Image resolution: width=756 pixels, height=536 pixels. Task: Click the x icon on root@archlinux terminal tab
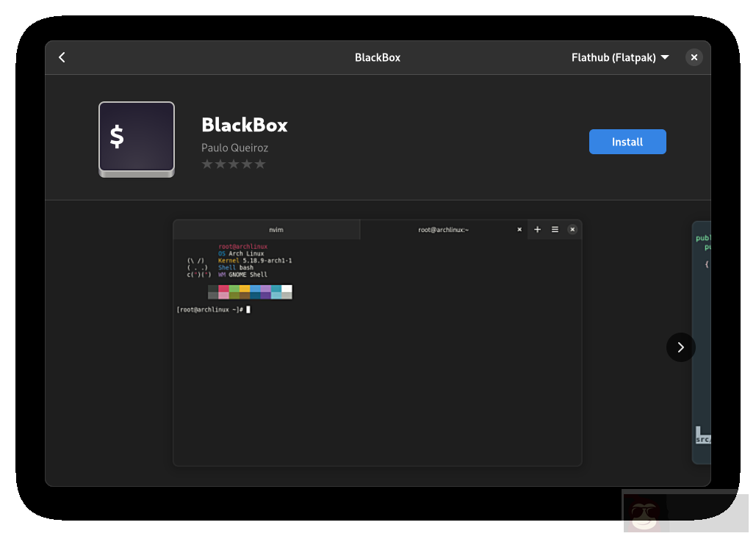(x=519, y=229)
